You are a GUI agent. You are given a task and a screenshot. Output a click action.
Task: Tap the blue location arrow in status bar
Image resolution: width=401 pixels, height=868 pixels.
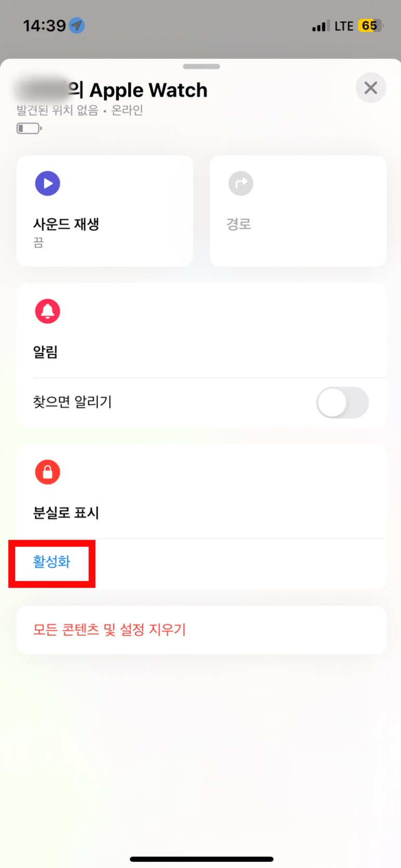[77, 25]
